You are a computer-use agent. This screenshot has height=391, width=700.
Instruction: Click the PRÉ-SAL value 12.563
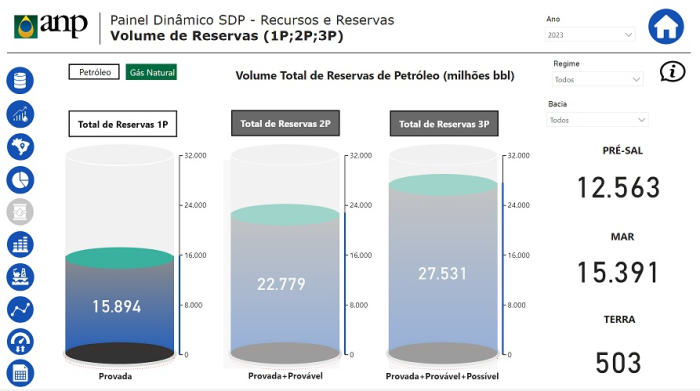point(619,187)
